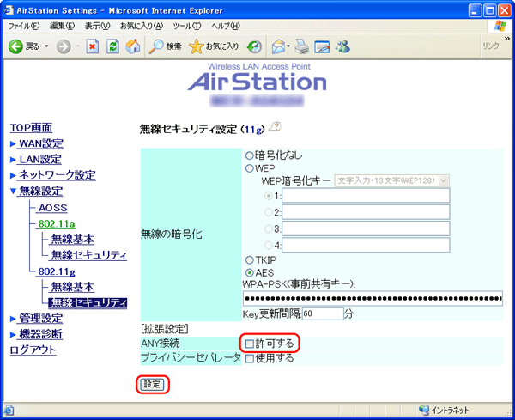Screen dimensions: 515x420
Task: Click the WPA-PSK pre-shared key field
Action: (x=373, y=298)
